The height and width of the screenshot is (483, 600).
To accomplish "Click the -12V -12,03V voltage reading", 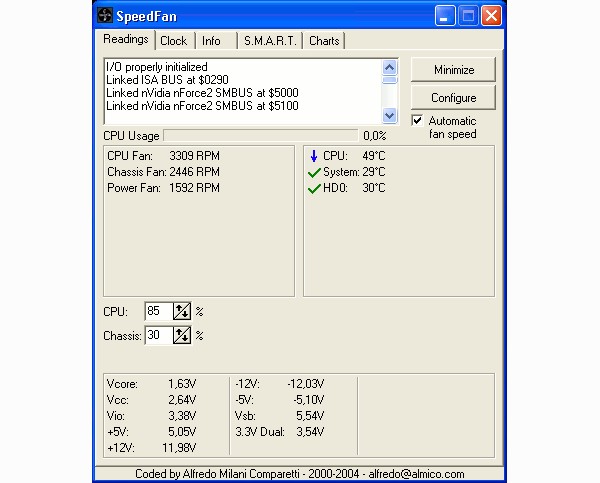I will [280, 383].
